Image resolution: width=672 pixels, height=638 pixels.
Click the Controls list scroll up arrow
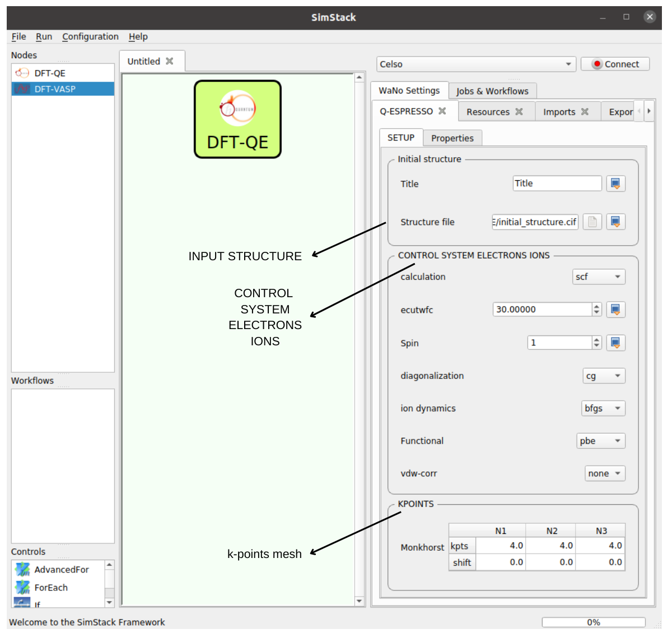coord(109,565)
